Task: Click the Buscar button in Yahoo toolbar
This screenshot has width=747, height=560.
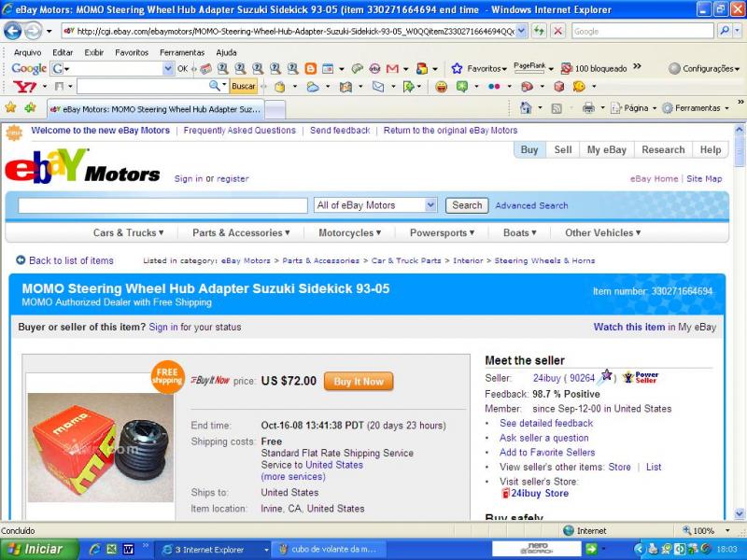Action: tap(244, 86)
